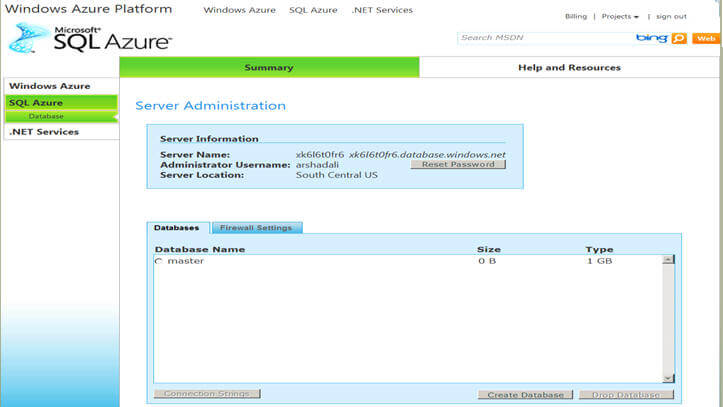723x407 pixels.
Task: Click server address xk6l6t0fr6.database.windows.net
Action: (427, 155)
